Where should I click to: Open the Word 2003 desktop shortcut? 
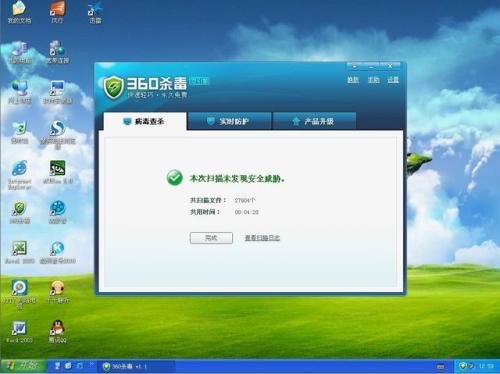point(19,332)
